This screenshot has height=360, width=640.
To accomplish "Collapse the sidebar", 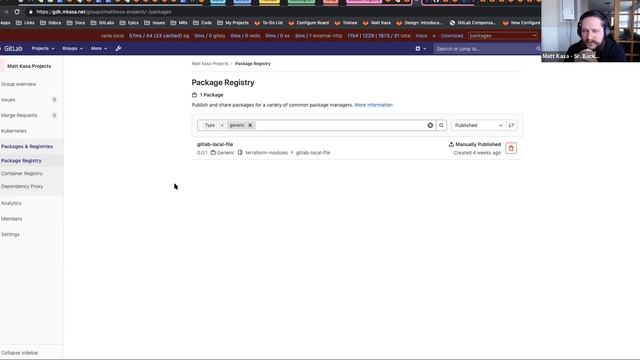I will pyautogui.click(x=20, y=353).
